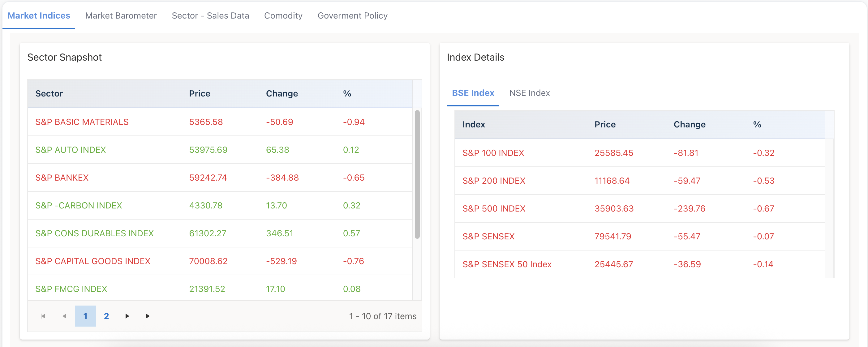The height and width of the screenshot is (347, 868).
Task: Click the Index Details panel title
Action: point(475,57)
